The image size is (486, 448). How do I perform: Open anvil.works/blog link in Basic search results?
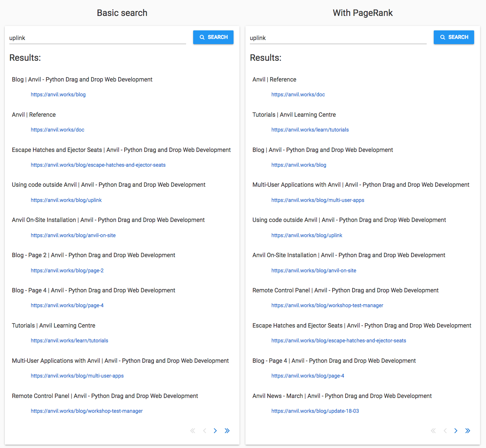pyautogui.click(x=58, y=94)
